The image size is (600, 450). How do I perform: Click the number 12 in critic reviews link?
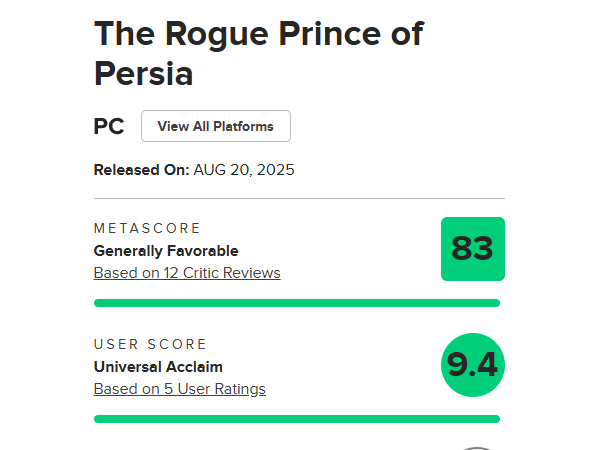171,273
